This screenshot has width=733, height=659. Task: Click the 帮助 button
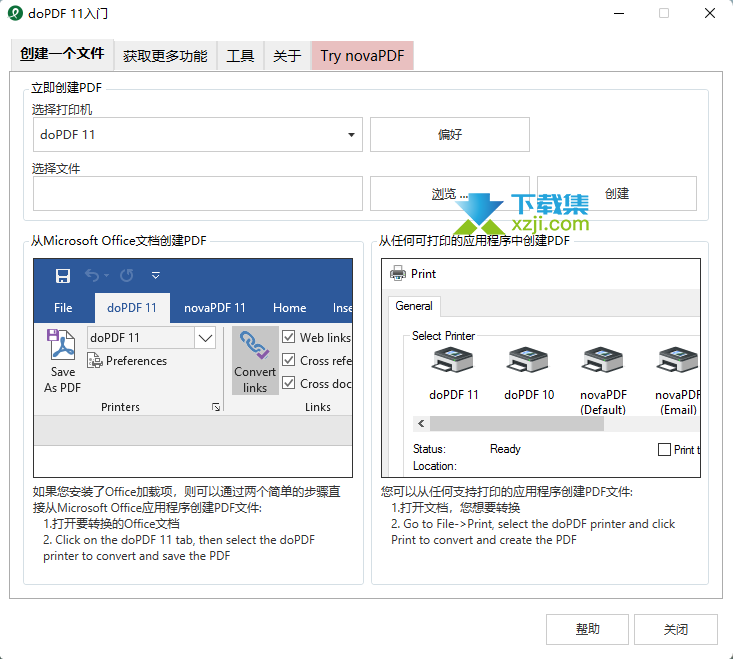587,630
